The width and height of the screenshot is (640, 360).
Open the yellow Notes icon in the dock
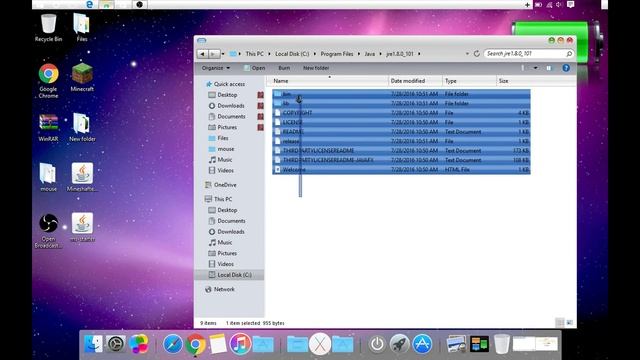[x=218, y=344]
